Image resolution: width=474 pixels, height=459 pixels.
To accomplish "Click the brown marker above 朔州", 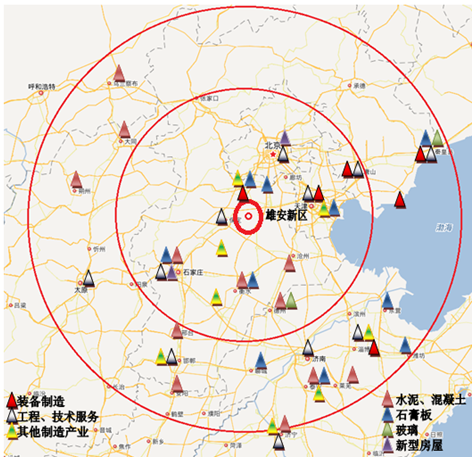I will coord(76,179).
